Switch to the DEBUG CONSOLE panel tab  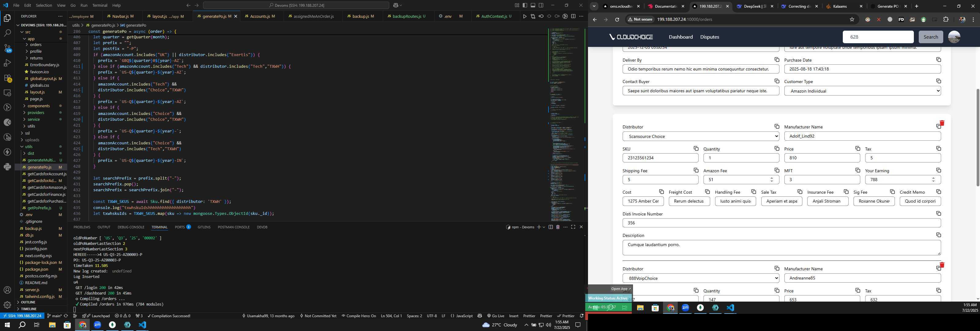[131, 227]
